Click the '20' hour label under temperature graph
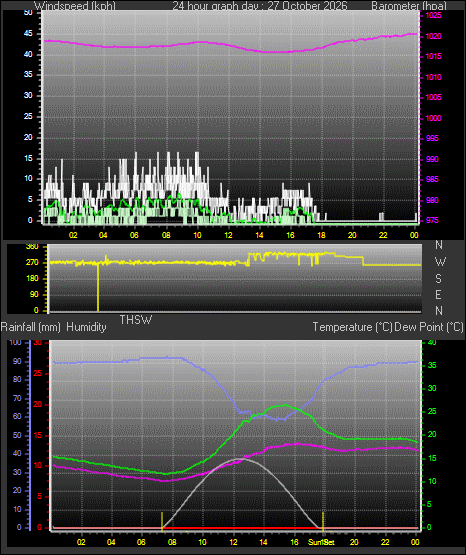Viewport: 466px width, 555px height. 354,542
